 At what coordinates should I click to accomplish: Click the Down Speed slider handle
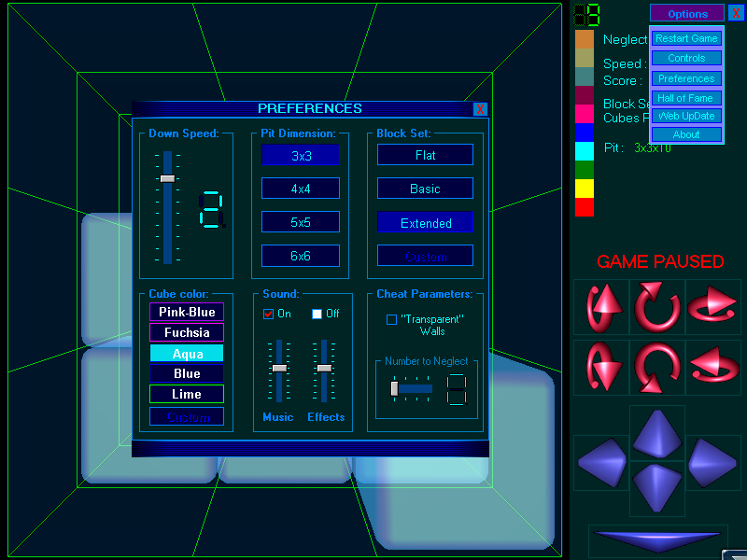pyautogui.click(x=168, y=178)
